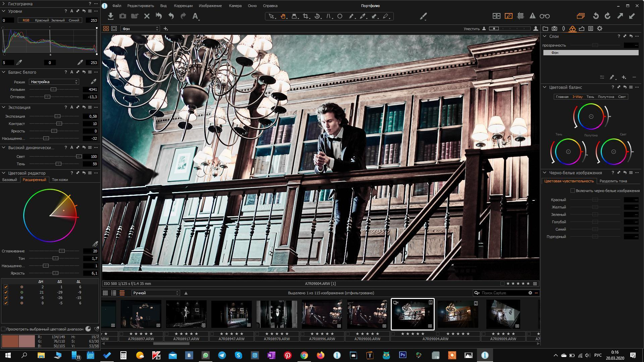
Task: Toggle the grid overlay icon
Action: [521, 16]
